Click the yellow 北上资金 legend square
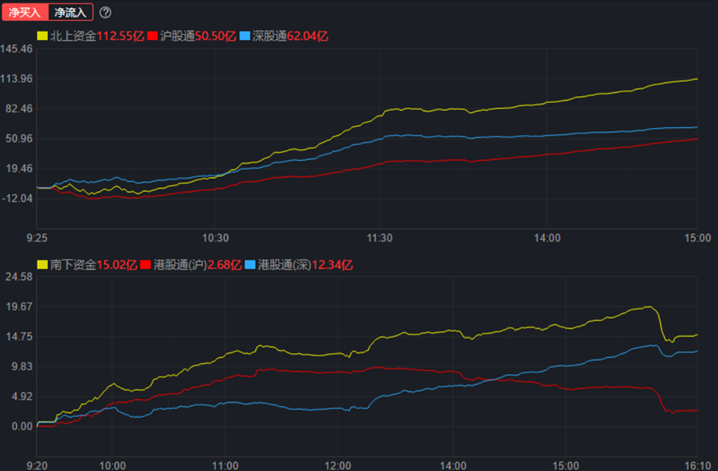This screenshot has height=471, width=718. [x=42, y=36]
